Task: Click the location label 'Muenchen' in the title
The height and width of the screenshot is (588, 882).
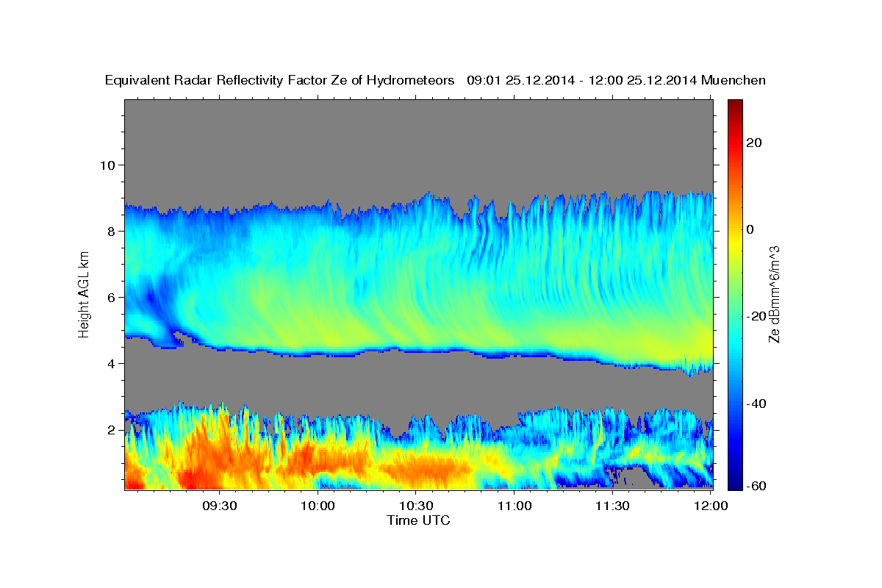Action: pyautogui.click(x=734, y=81)
